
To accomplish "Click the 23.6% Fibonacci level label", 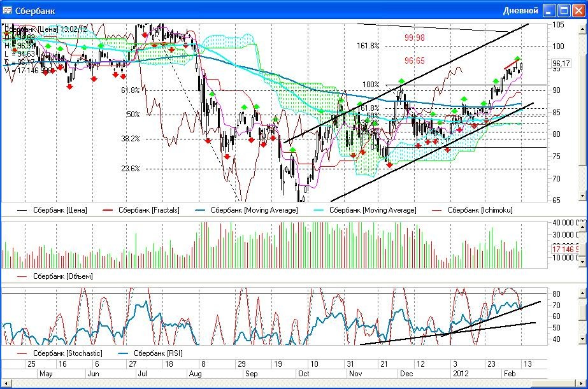I will 131,169.
